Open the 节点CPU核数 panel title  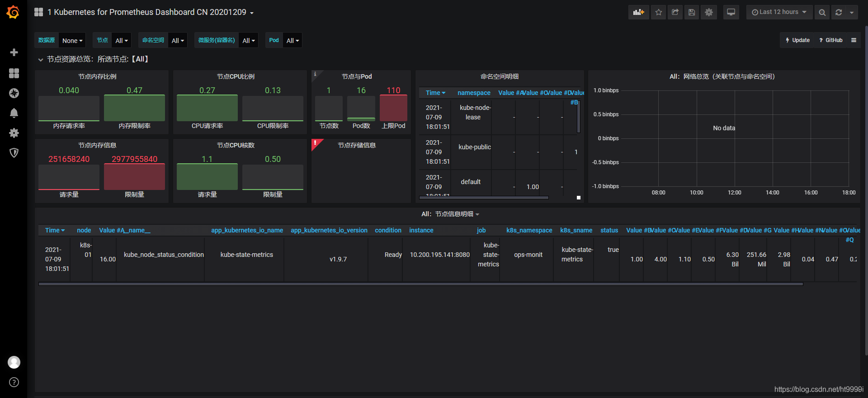pos(236,145)
